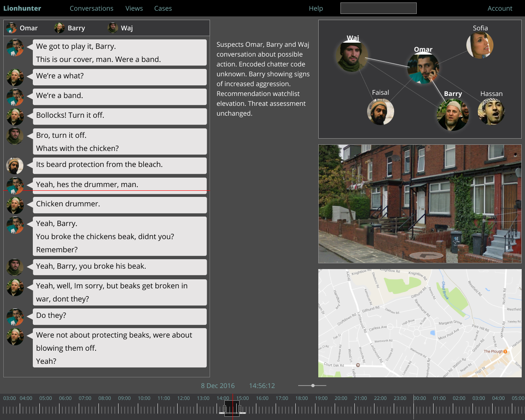The width and height of the screenshot is (525, 420).
Task: Select Barry's avatar in the conversation tab
Action: point(59,28)
